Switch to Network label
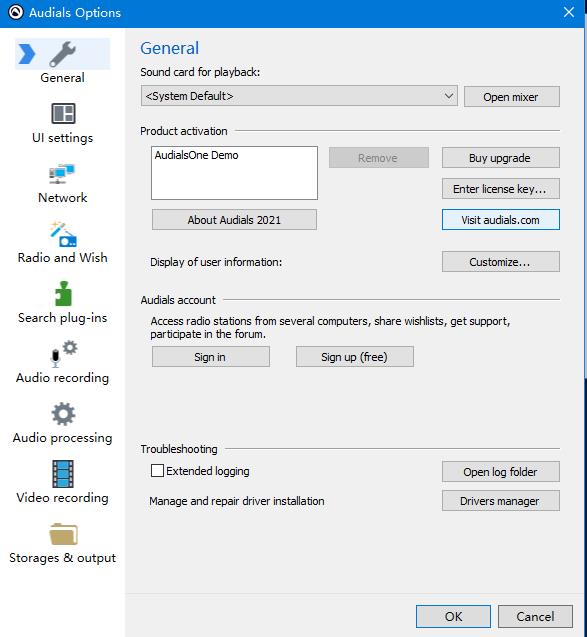This screenshot has width=587, height=637. 63,198
